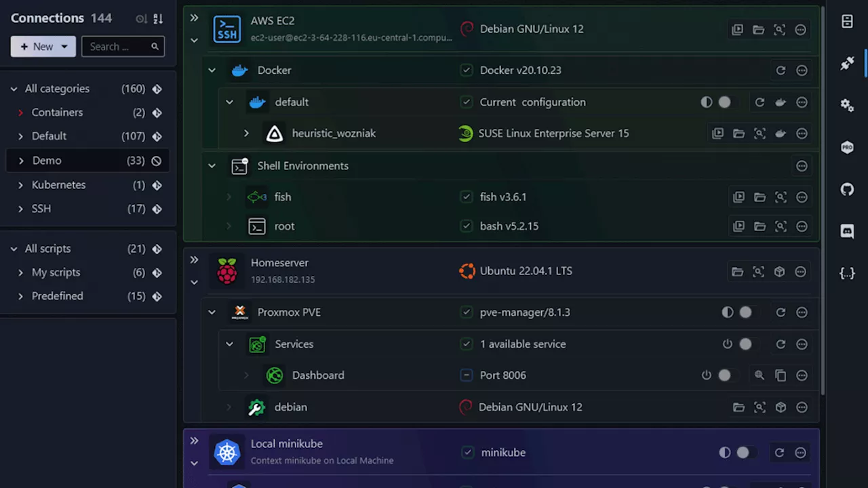Refresh the default Docker context row

click(x=759, y=102)
